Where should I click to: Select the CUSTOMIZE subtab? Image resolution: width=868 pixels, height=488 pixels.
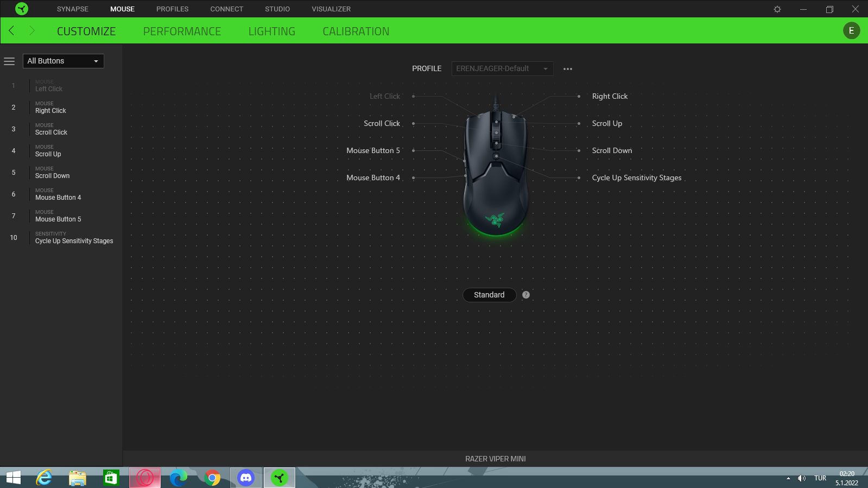tap(86, 31)
